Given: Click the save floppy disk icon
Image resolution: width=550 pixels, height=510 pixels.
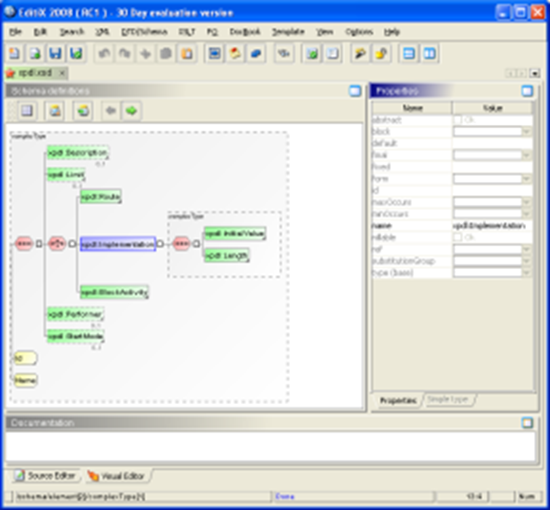Looking at the screenshot, I should pyautogui.click(x=55, y=53).
